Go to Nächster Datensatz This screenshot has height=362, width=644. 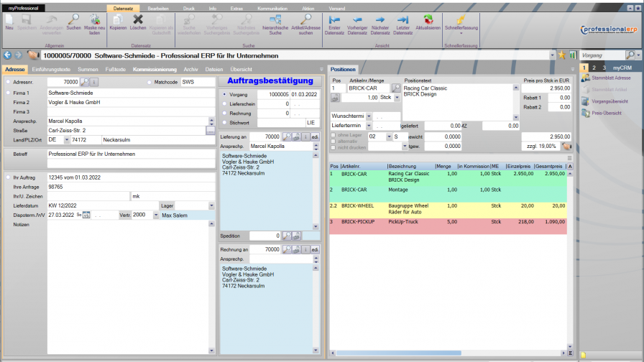click(x=380, y=22)
